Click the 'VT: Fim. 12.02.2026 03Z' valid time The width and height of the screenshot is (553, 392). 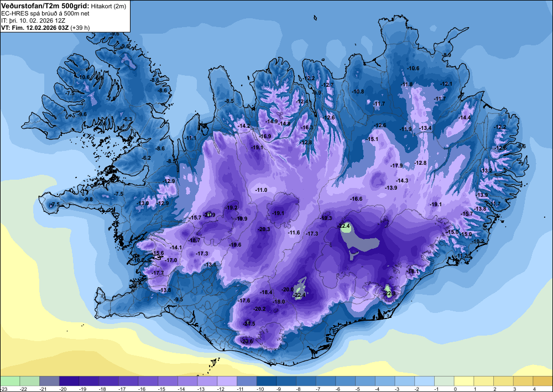35,28
